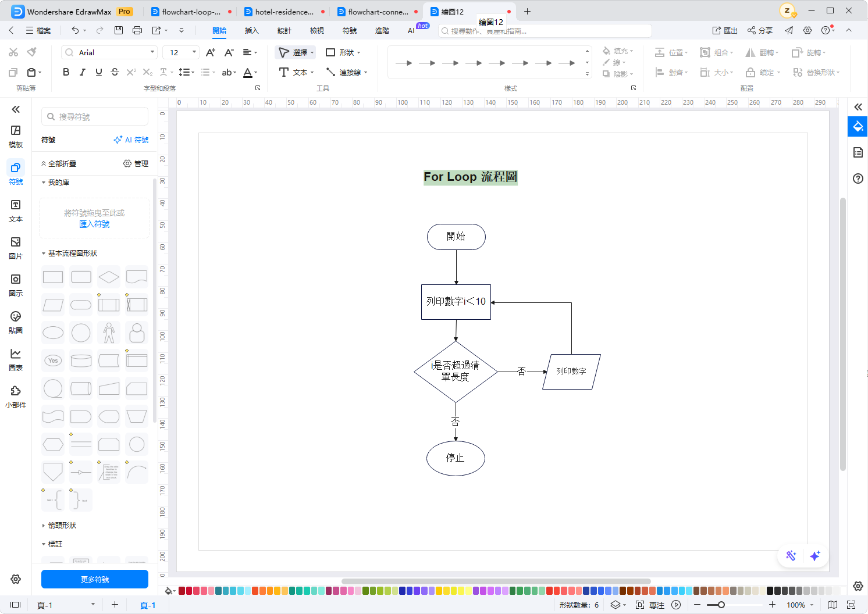Switch to the 檢視 ribbon tab
This screenshot has height=614, width=868.
pos(317,30)
